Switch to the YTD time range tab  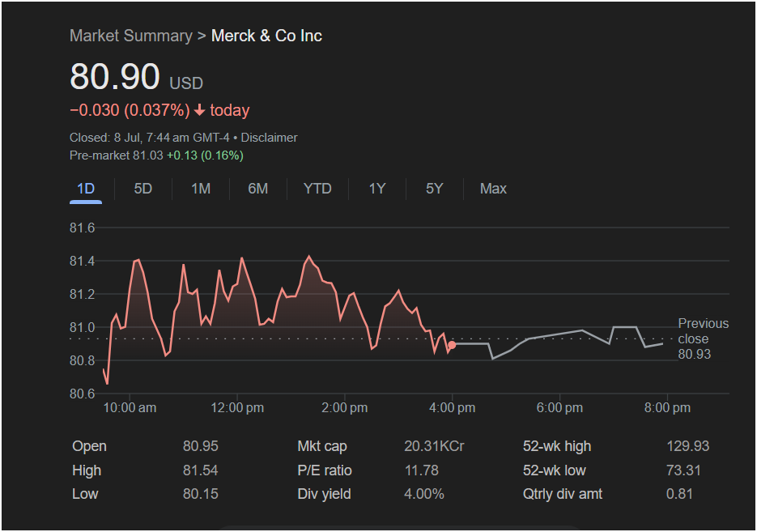pos(317,189)
